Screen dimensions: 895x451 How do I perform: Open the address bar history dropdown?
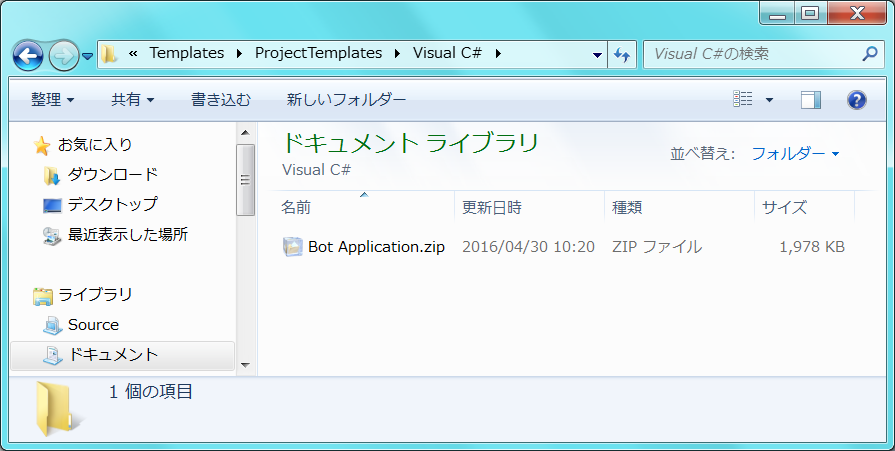pos(597,55)
